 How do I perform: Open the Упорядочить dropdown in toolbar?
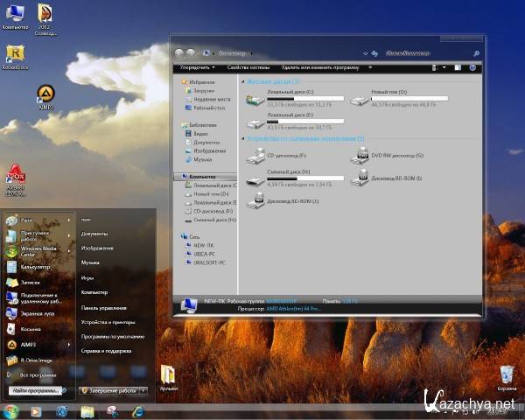pos(197,66)
